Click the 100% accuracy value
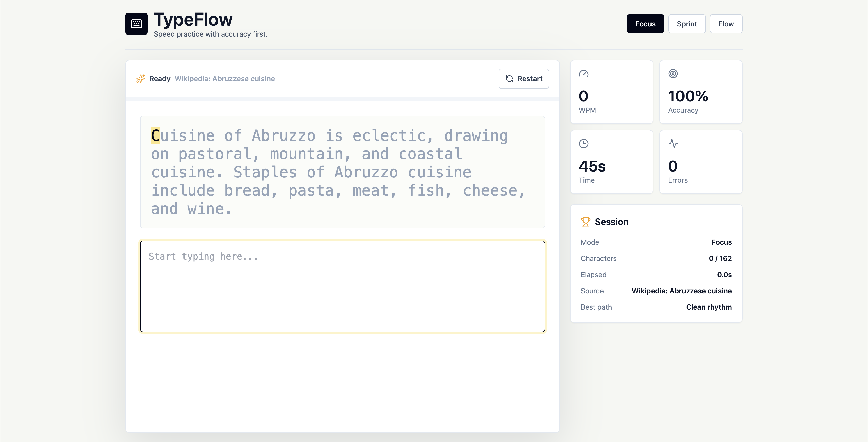 point(688,96)
